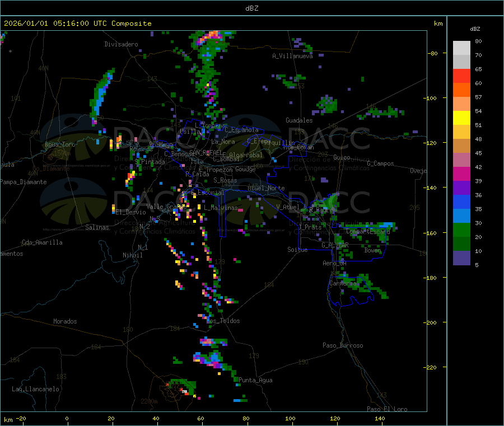Click the Bowen map label

(x=373, y=250)
